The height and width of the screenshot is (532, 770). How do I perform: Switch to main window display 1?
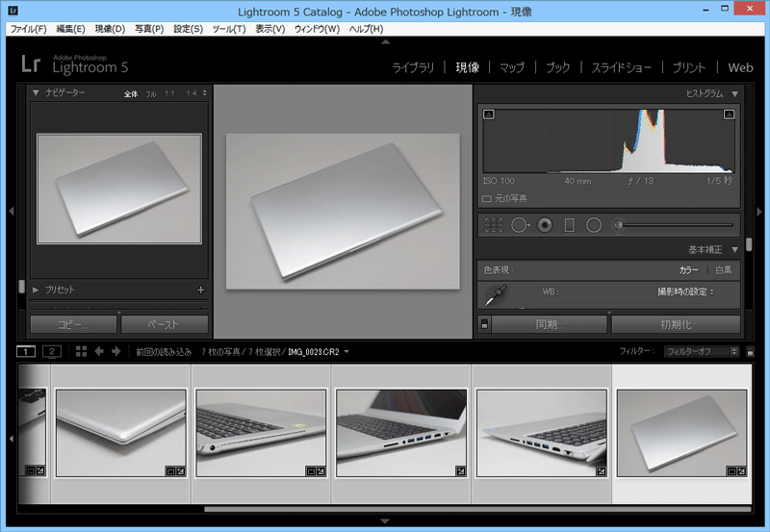tap(26, 351)
